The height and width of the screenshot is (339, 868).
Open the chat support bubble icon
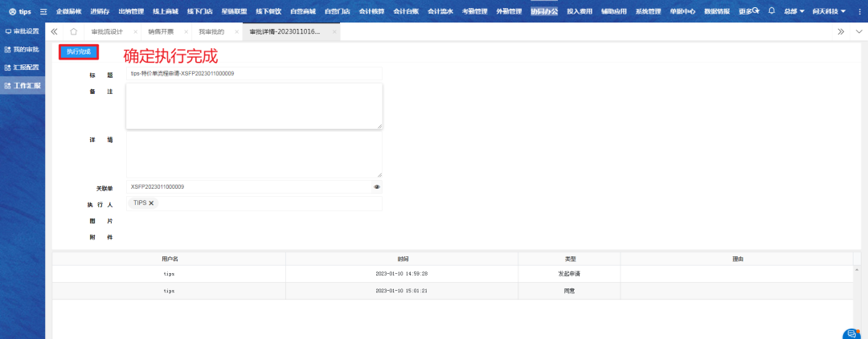(851, 333)
